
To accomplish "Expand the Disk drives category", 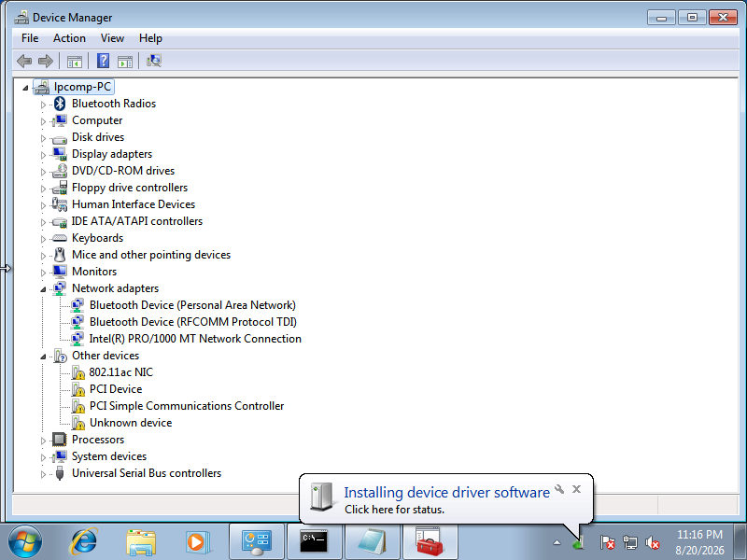I will click(43, 138).
